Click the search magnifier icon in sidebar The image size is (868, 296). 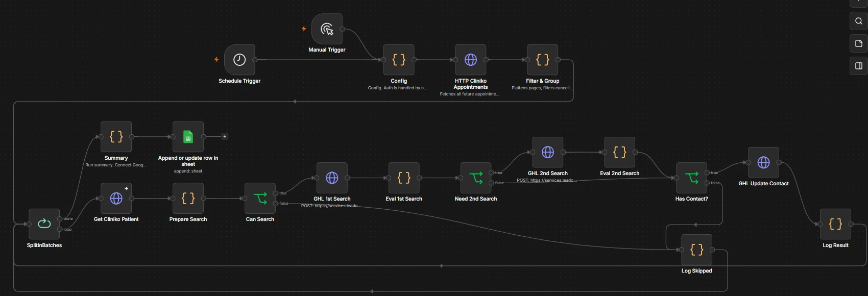tap(859, 21)
